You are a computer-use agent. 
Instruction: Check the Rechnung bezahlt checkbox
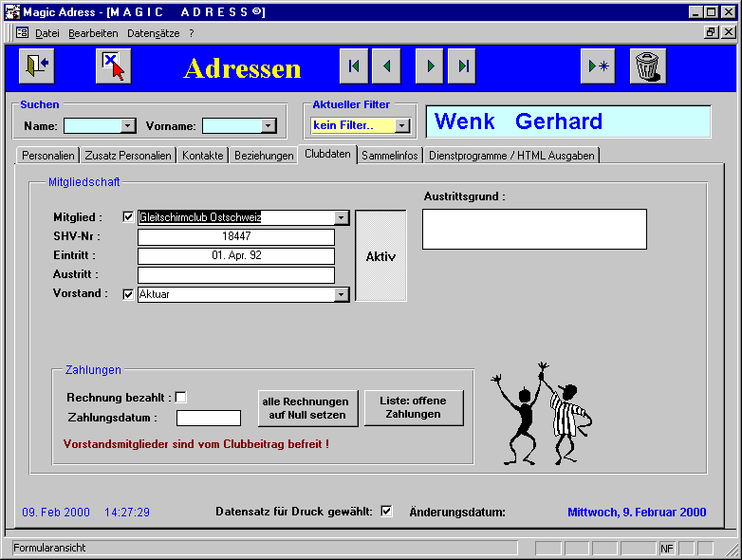pyautogui.click(x=181, y=398)
